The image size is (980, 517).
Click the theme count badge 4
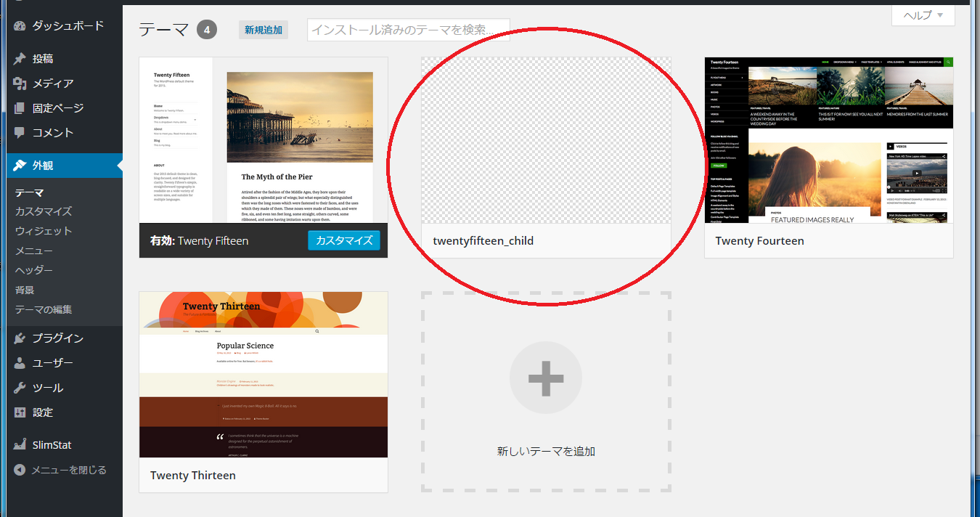pos(207,30)
